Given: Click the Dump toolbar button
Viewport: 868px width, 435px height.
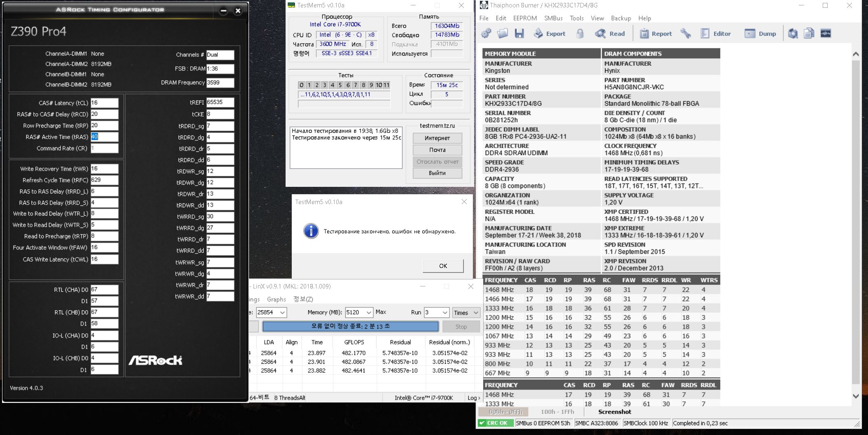Looking at the screenshot, I should tap(760, 34).
